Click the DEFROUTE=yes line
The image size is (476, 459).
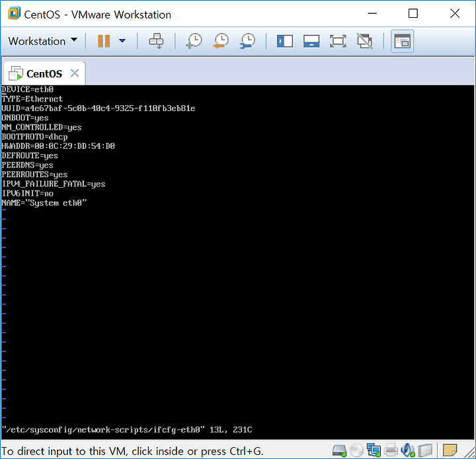pos(30,155)
